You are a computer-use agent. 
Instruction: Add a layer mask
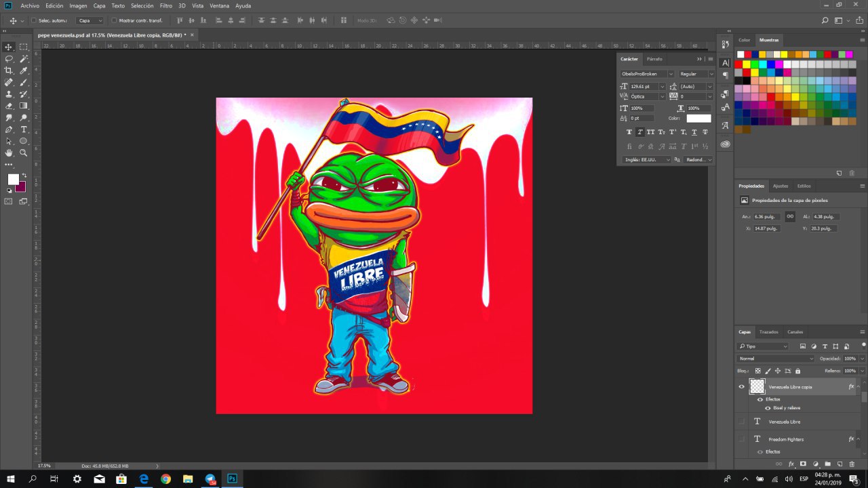coord(803,464)
